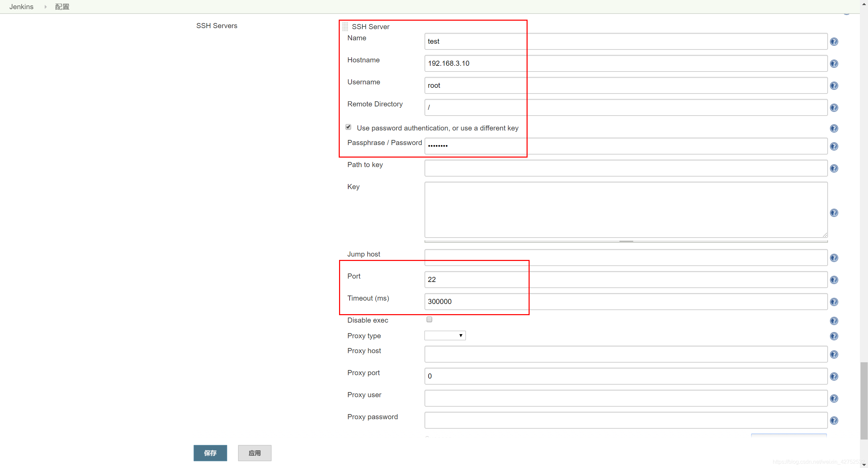Focus the Proxy port input field

pos(626,376)
